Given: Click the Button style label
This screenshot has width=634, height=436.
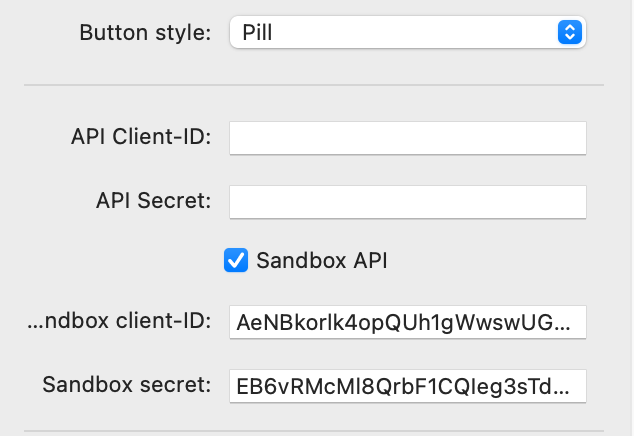Looking at the screenshot, I should point(145,32).
